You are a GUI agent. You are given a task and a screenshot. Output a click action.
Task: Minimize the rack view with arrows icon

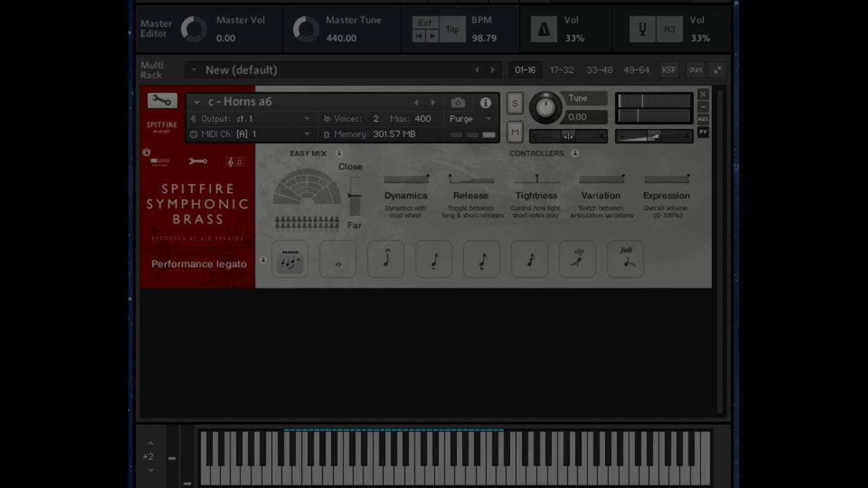pyautogui.click(x=717, y=70)
